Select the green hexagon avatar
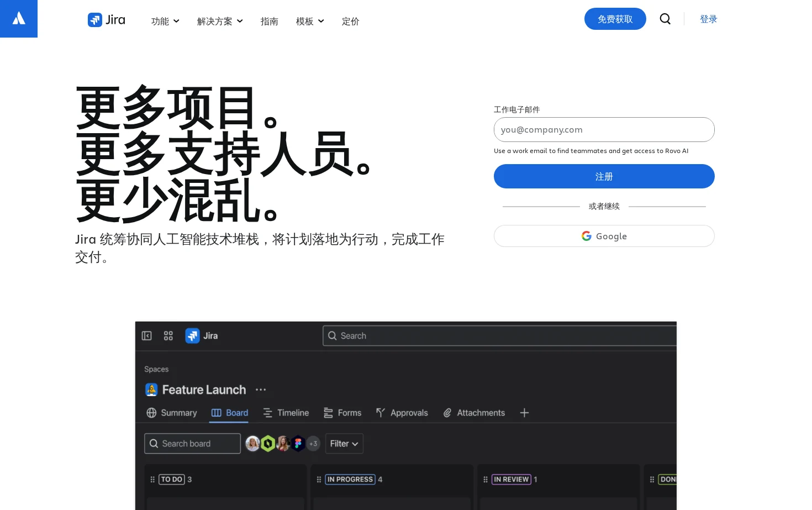Image resolution: width=812 pixels, height=510 pixels. 268,444
